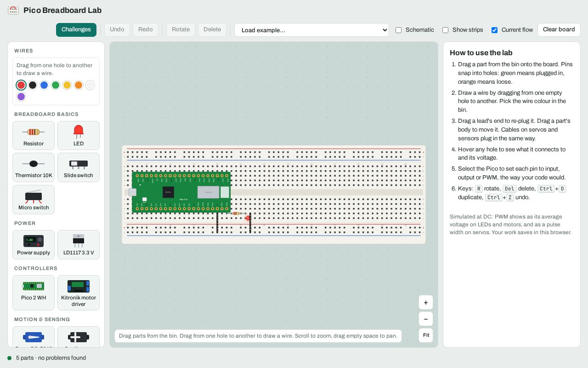Click the Clear board button
The width and height of the screenshot is (588, 368).
pyautogui.click(x=559, y=29)
